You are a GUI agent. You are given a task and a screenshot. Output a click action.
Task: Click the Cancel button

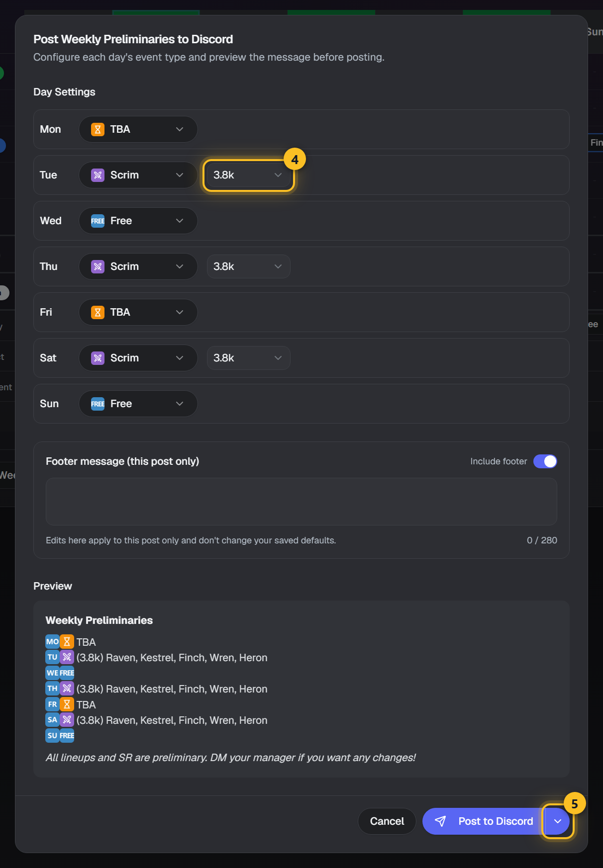(x=387, y=821)
